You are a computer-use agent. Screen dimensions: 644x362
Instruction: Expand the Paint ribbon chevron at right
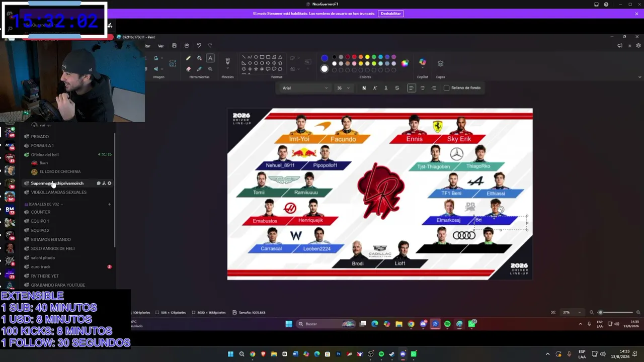639,77
